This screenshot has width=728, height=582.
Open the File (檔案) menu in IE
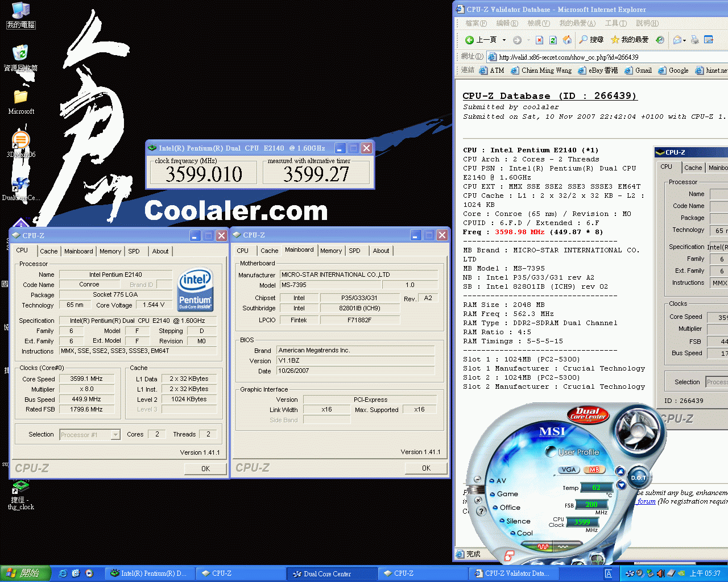pyautogui.click(x=476, y=23)
